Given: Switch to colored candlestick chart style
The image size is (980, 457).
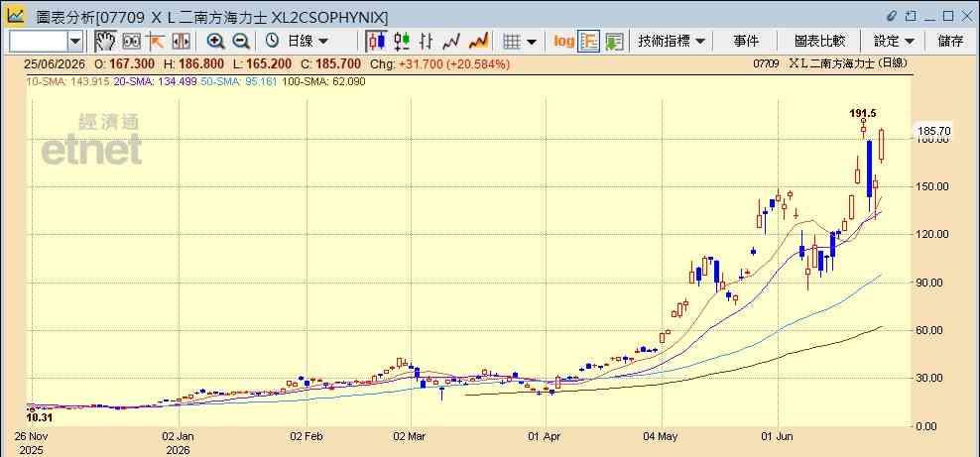Looking at the screenshot, I should pyautogui.click(x=402, y=42).
